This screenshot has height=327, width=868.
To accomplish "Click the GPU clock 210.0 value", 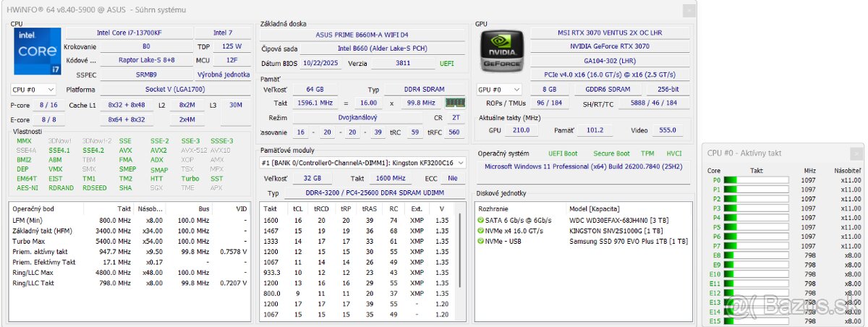I will (x=520, y=130).
